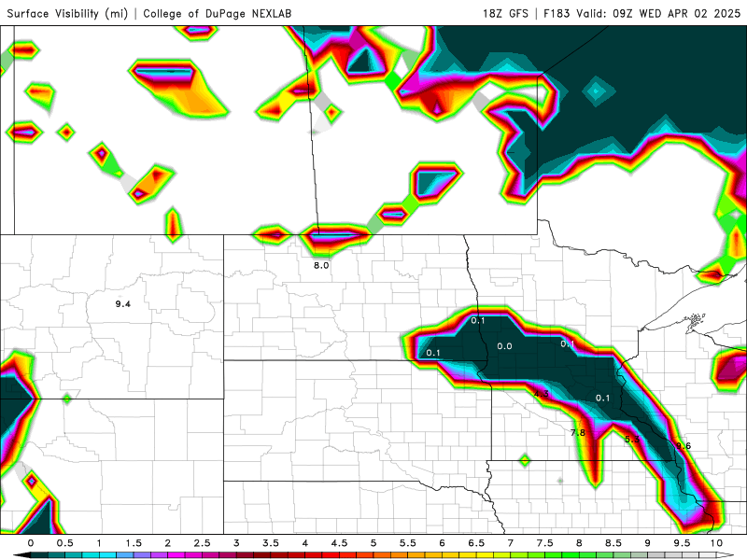Screen dimensions: 747x560
Task: Click the "18Z GFS" model run label
Action: (x=505, y=13)
